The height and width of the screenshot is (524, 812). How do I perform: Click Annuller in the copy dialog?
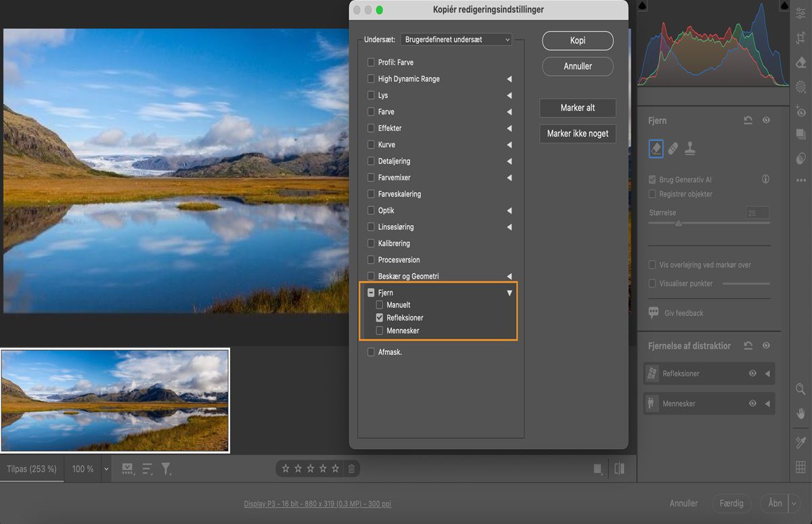[x=578, y=66]
